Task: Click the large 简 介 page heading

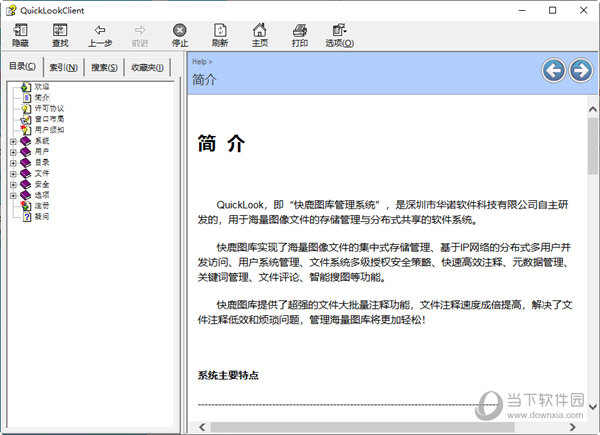Action: tap(221, 143)
